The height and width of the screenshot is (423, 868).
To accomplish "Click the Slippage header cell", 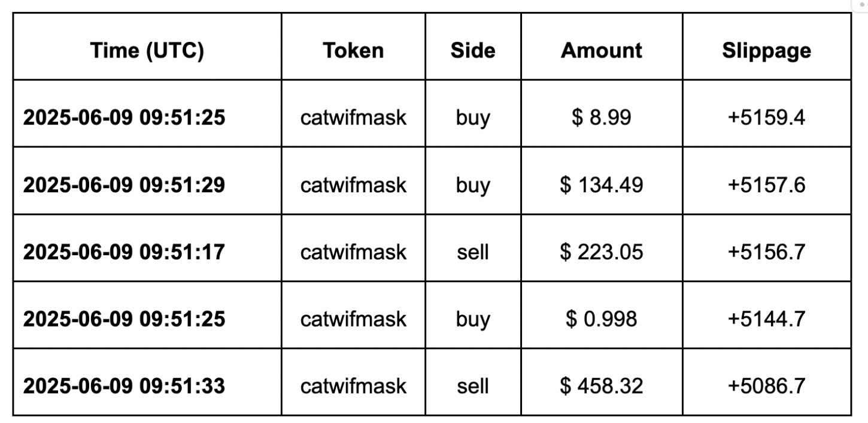I will (767, 50).
